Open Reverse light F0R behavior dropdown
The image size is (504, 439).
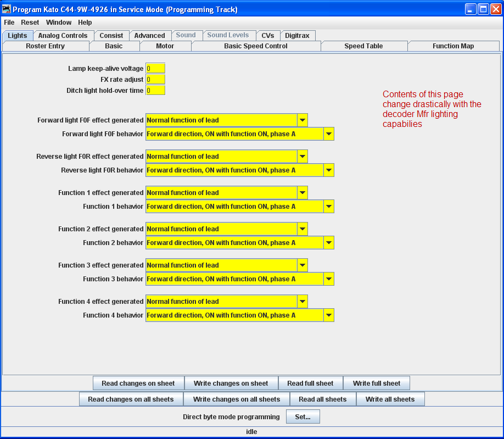coord(328,170)
